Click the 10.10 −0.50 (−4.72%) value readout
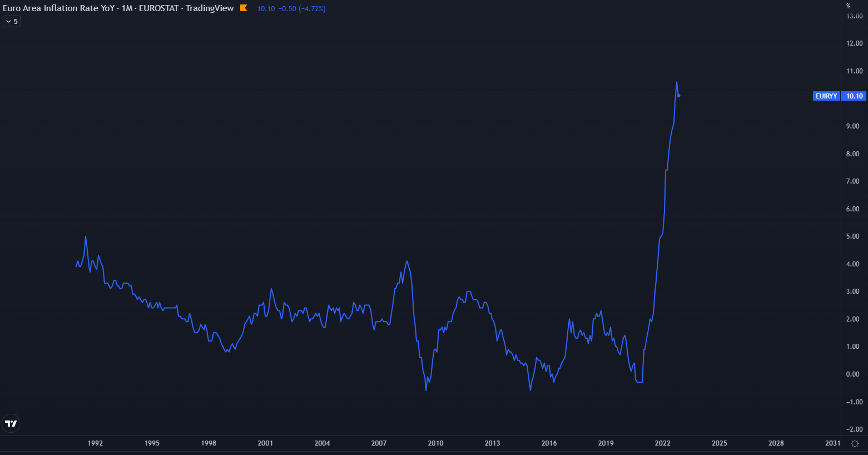Screen dimensions: 868x455 tap(291, 9)
